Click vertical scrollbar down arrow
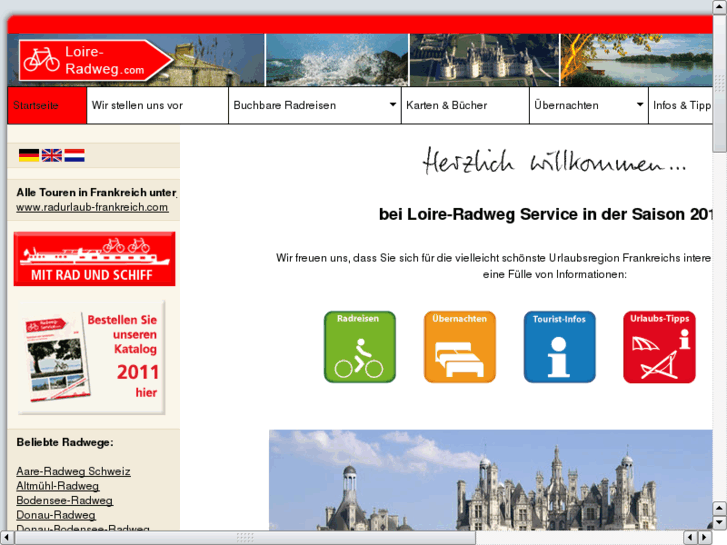This screenshot has width=727, height=545. (720, 523)
